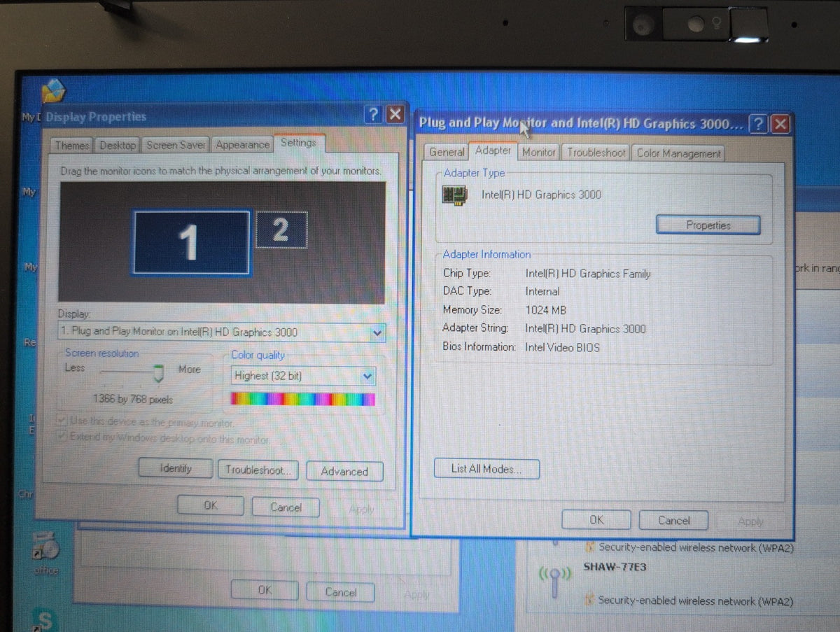The image size is (840, 632).
Task: Click Cancel in the Display Properties dialog
Action: click(x=286, y=507)
